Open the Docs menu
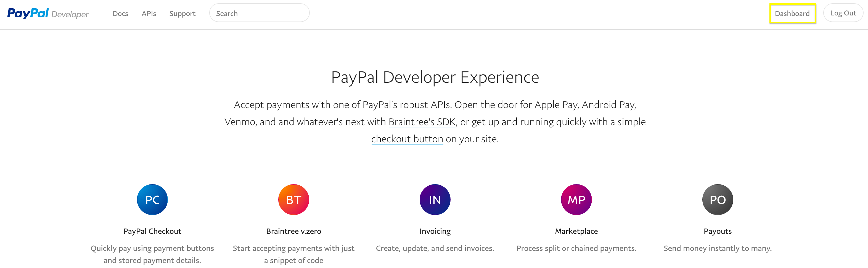868x268 pixels. click(x=120, y=14)
